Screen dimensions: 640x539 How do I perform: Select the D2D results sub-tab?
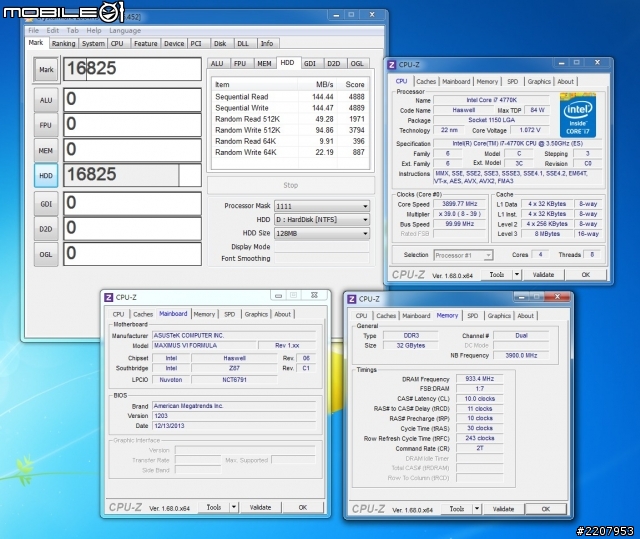[x=333, y=64]
